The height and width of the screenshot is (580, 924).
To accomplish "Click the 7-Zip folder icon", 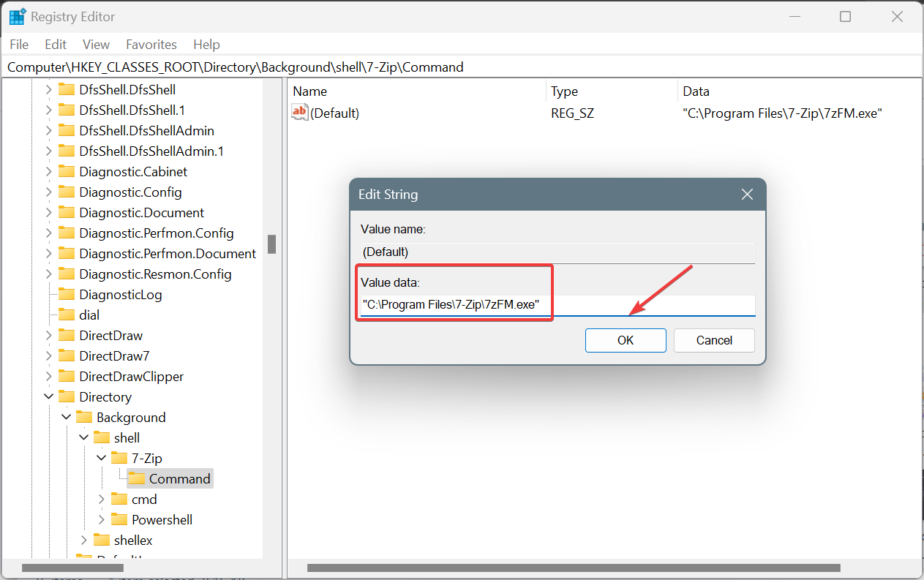I will tap(119, 458).
